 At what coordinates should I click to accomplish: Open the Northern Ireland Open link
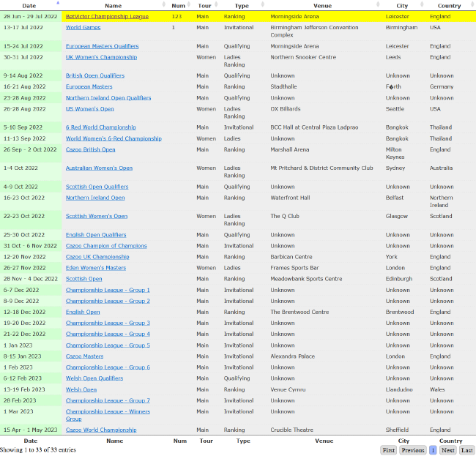pyautogui.click(x=95, y=198)
